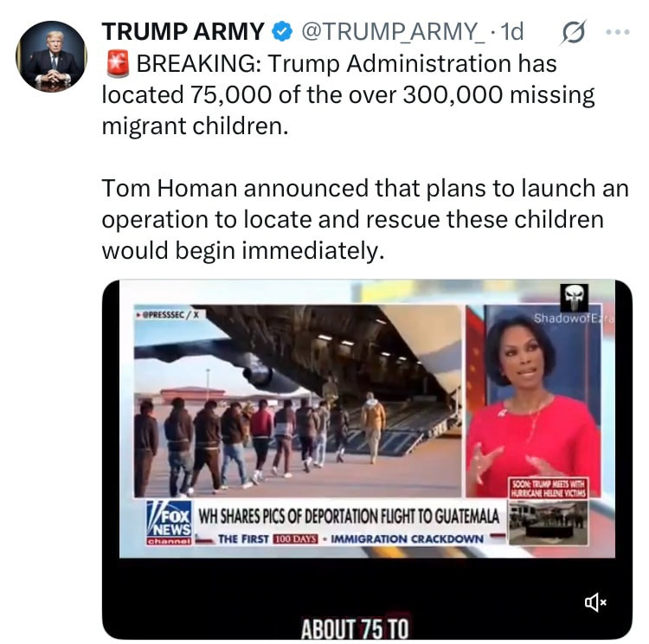The image size is (649, 644).
Task: Open the @TRUMP_ARMY_ handle link
Action: 393,31
